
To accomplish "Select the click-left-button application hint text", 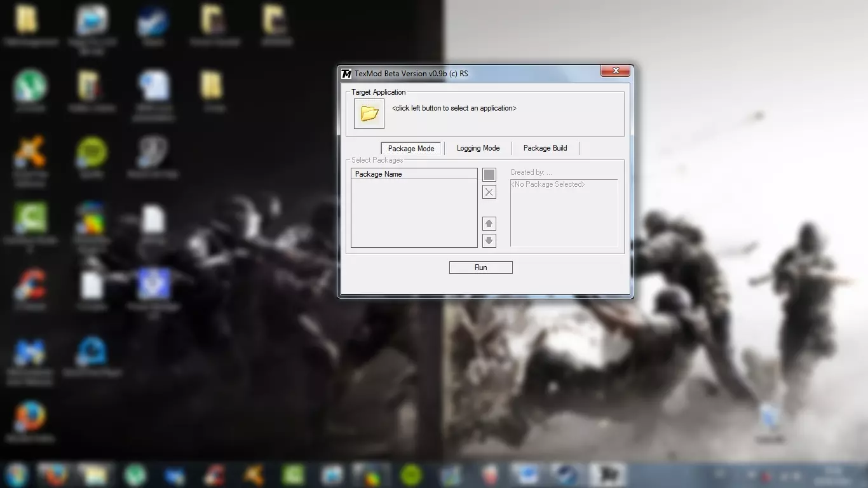I will [454, 108].
